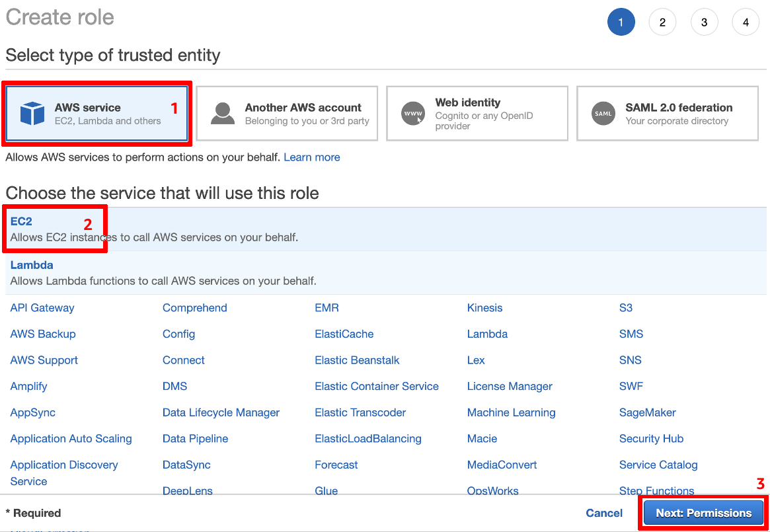Select Data Lifecycle Manager service
The image size is (770, 532).
click(x=221, y=412)
